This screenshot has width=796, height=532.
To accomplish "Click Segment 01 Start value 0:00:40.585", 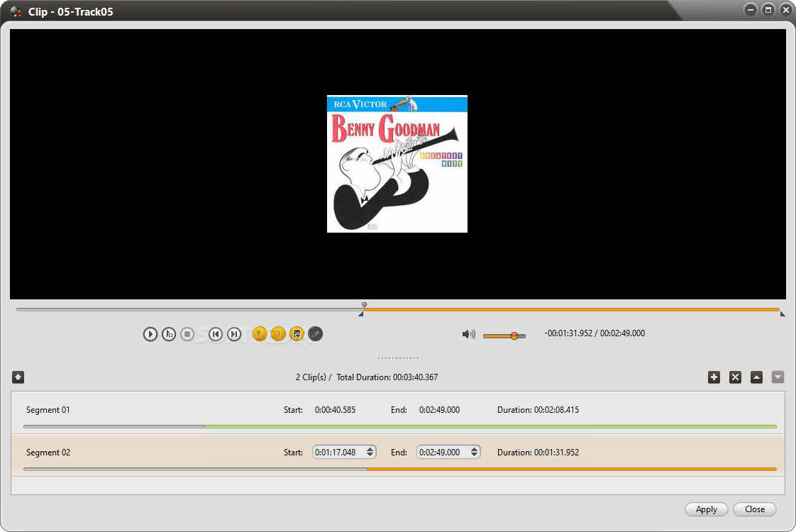I will tap(335, 410).
